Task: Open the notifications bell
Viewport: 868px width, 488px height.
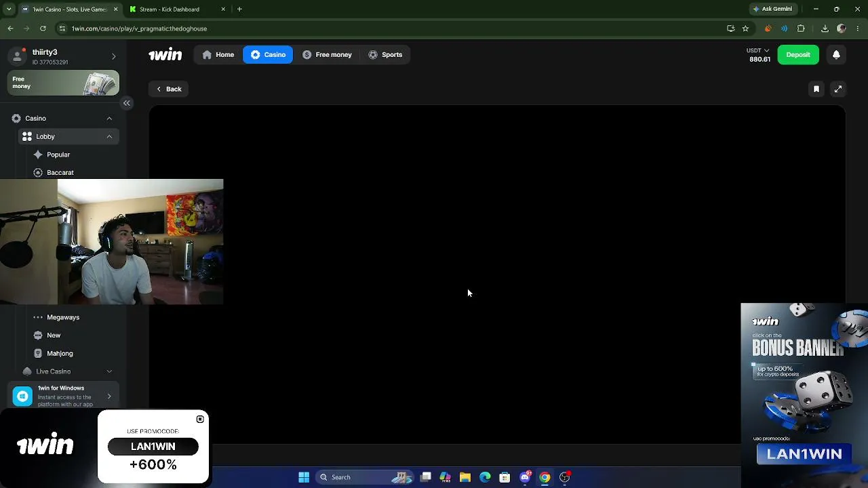Action: pyautogui.click(x=836, y=55)
